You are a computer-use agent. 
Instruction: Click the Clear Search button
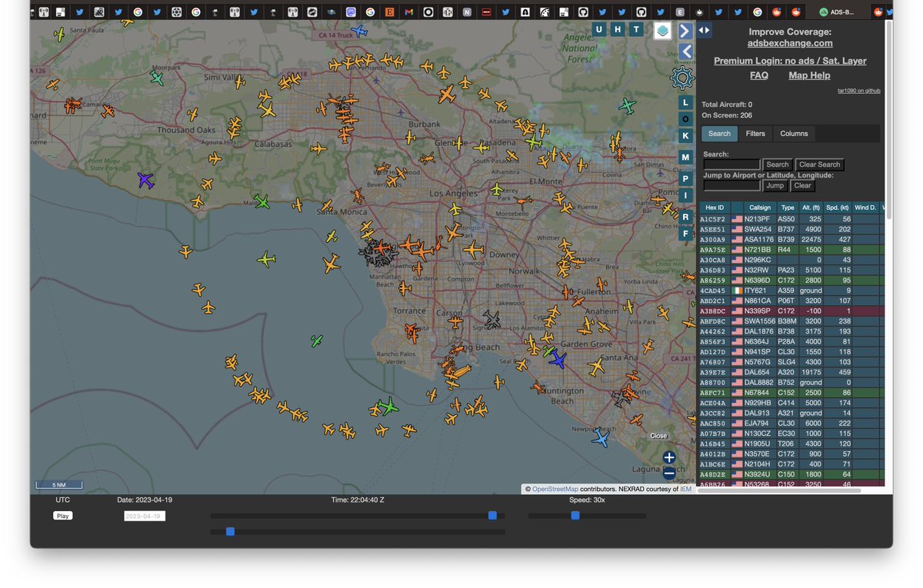click(819, 164)
